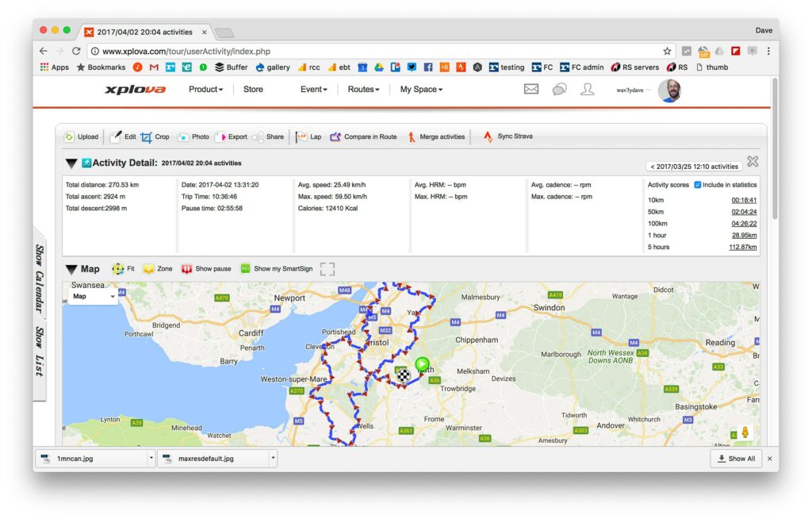Open the 10km score 00:18:41 link

pos(744,200)
